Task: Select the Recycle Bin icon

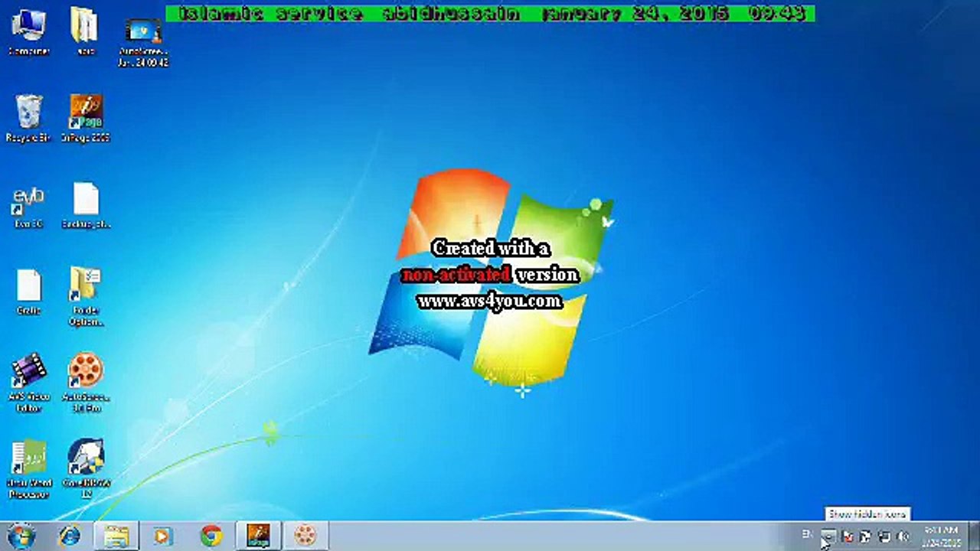Action: [x=28, y=119]
